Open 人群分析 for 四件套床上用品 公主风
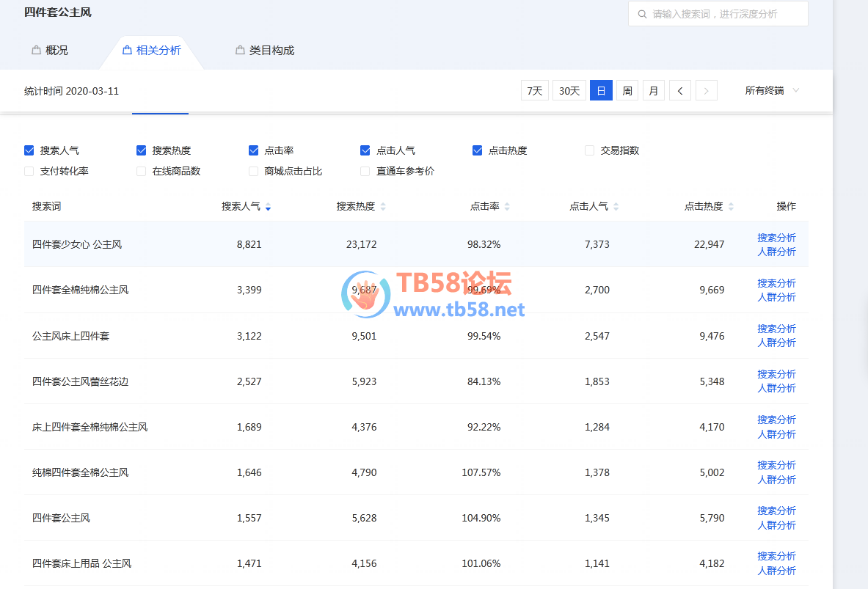Screen dimensions: 868x589 click(777, 570)
